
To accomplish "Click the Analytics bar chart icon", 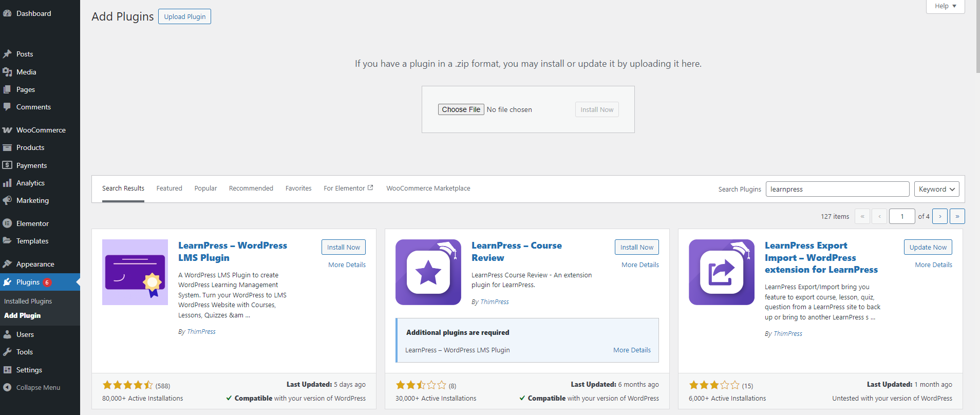I will tap(7, 183).
